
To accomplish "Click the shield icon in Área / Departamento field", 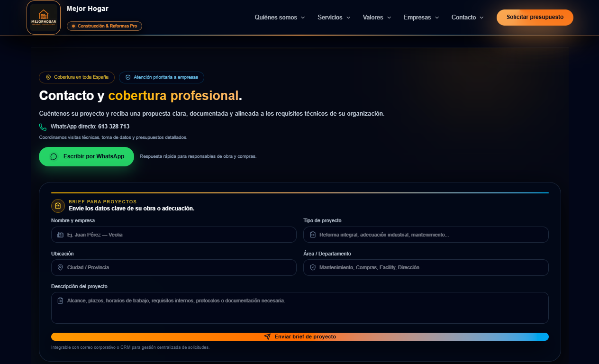I will click(x=313, y=267).
